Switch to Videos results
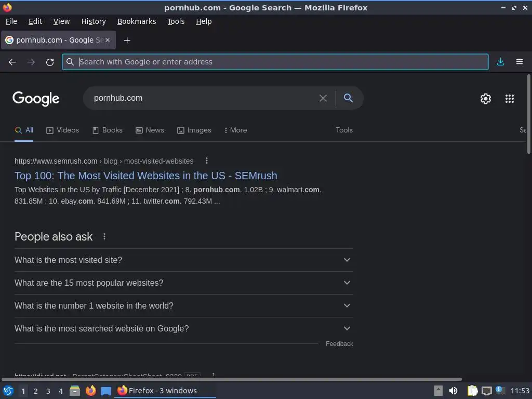 (63, 130)
